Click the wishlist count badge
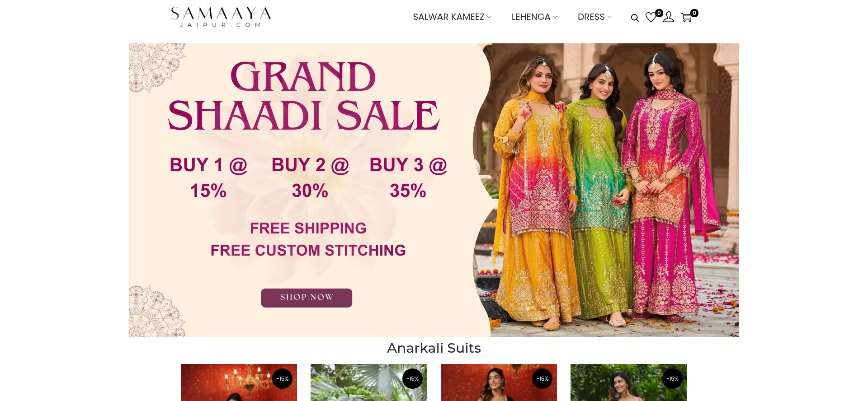The image size is (868, 401). 659,13
